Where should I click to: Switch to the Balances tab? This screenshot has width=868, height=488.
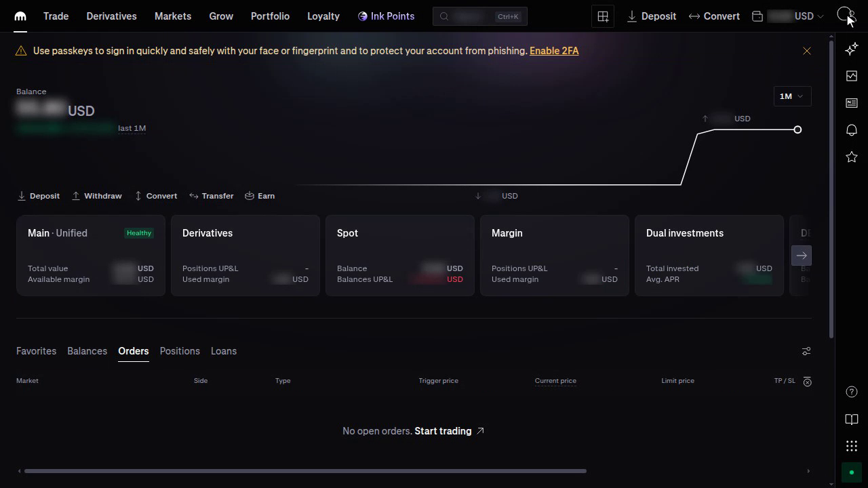[x=87, y=351]
